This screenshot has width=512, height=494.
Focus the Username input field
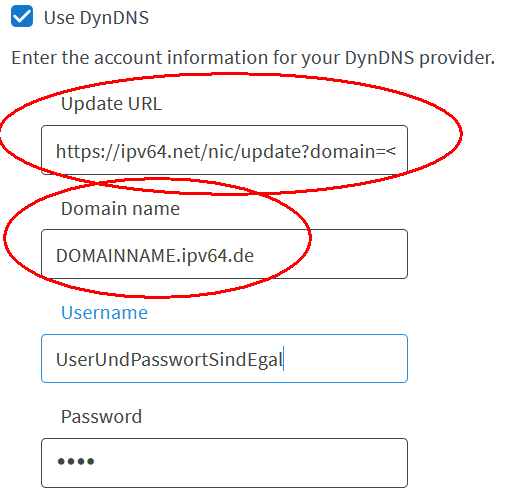tap(224, 358)
